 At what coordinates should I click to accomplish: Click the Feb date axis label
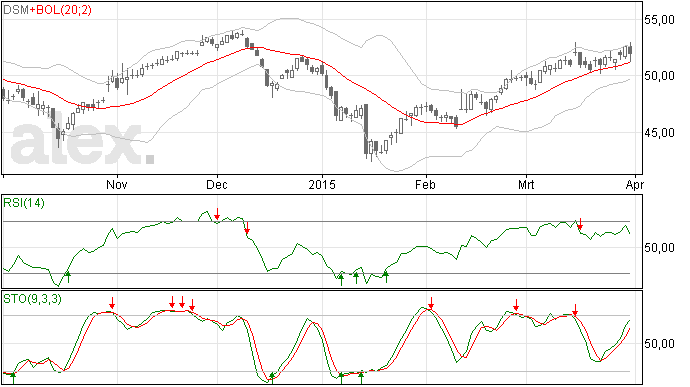pos(426,184)
